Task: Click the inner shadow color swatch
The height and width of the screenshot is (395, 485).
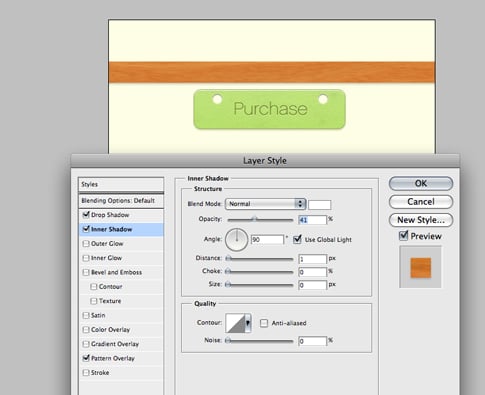Action: pyautogui.click(x=320, y=204)
